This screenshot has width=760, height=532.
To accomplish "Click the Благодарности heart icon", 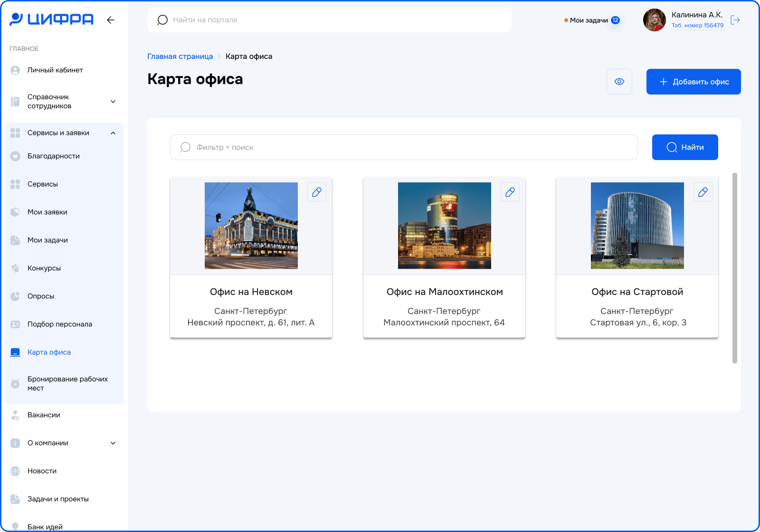I will (x=15, y=156).
